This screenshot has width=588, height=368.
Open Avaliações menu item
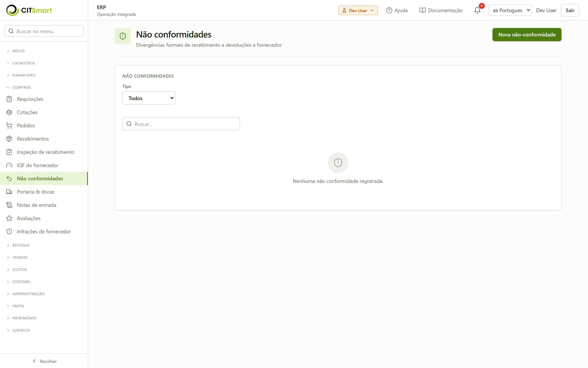click(x=44, y=218)
